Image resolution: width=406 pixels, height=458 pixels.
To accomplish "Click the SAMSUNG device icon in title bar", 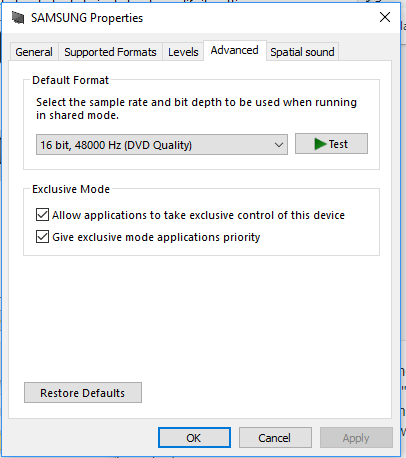I will tap(18, 18).
